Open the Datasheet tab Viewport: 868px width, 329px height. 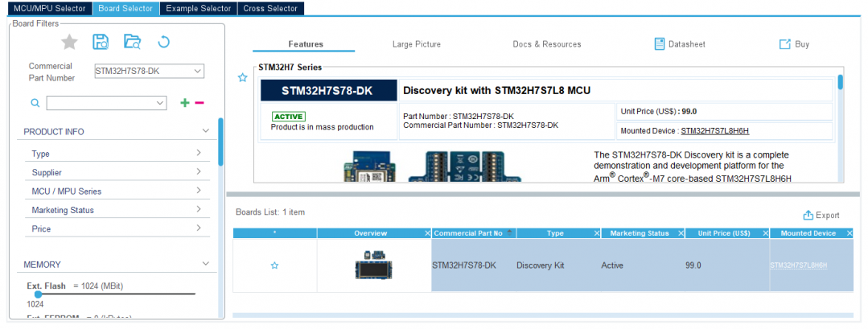(680, 44)
